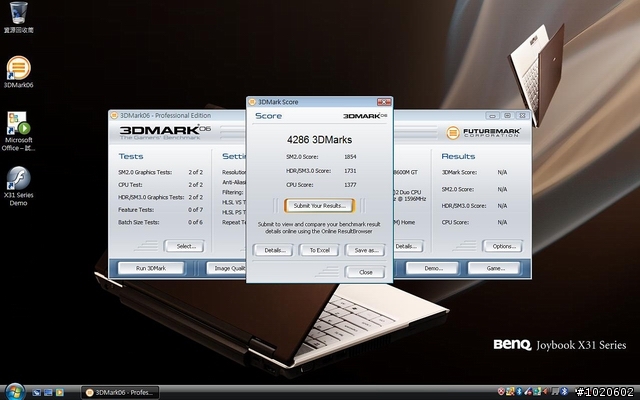
Task: Click the SM2.0 Score value 1854
Action: [350, 157]
